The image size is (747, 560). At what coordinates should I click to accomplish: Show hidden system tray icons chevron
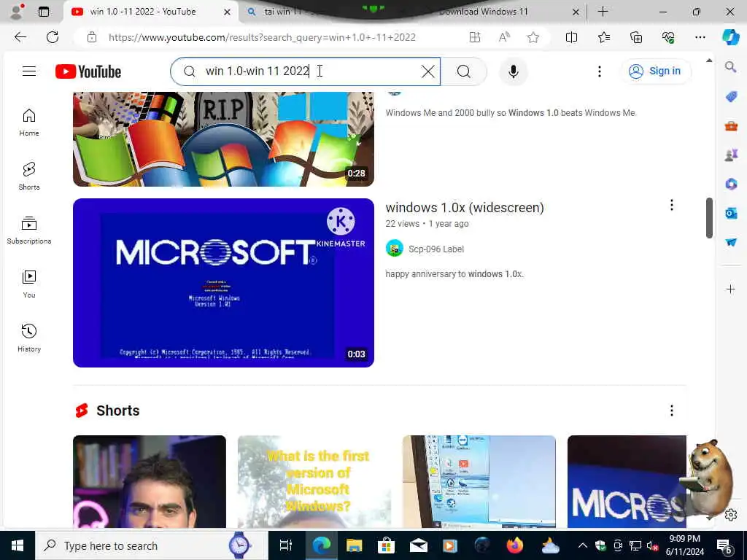point(583,545)
